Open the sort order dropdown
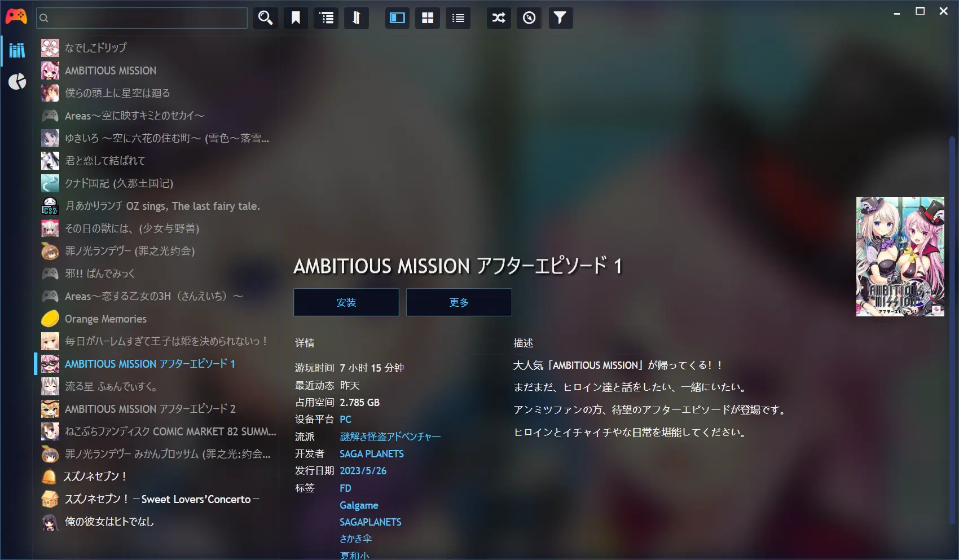Screen dimensions: 959x560 coord(357,18)
